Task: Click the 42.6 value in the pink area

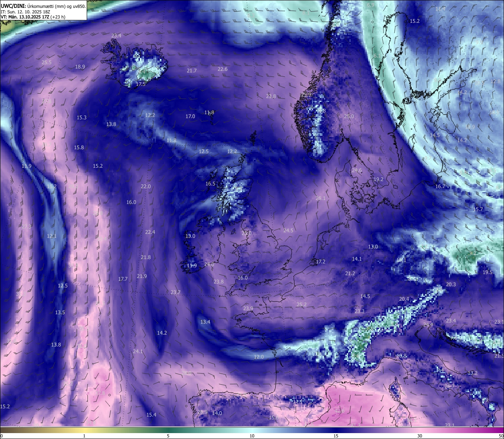Action: click(339, 411)
